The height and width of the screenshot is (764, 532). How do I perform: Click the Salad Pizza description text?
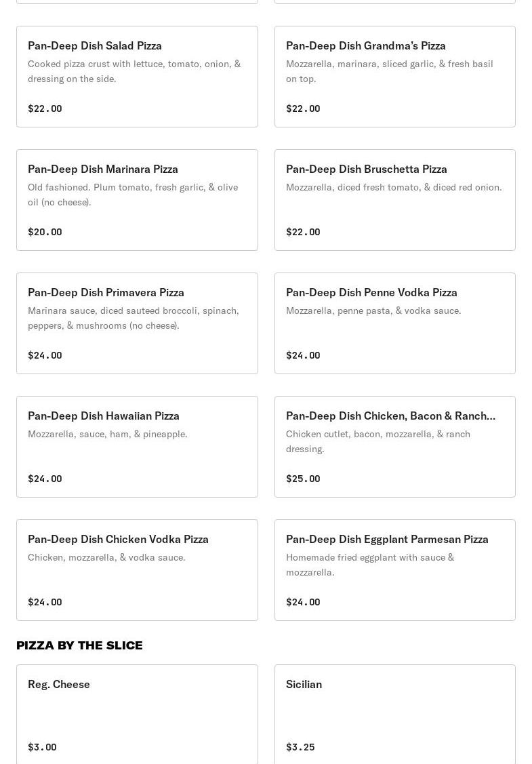click(x=134, y=71)
